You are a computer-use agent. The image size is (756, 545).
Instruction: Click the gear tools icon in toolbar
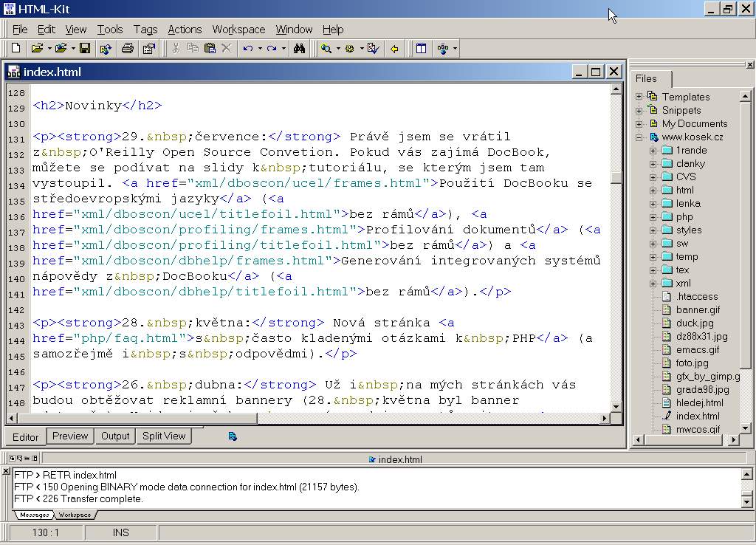click(x=350, y=48)
